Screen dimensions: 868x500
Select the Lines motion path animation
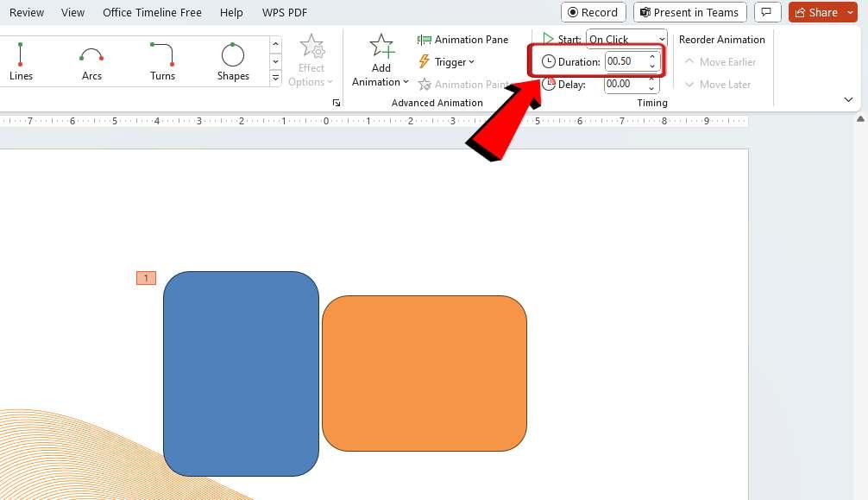click(x=22, y=60)
